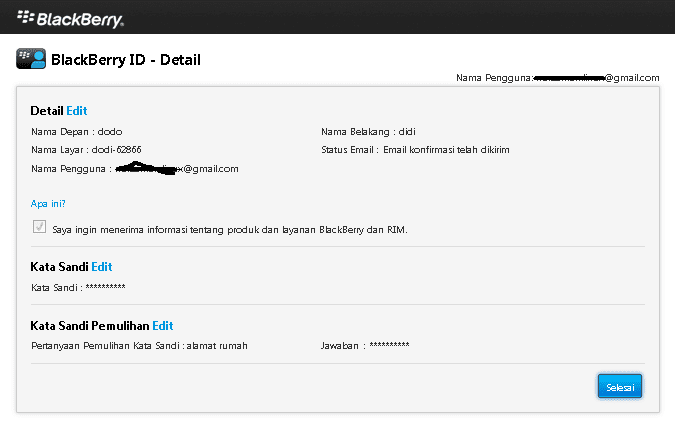This screenshot has height=439, width=675.
Task: Click 'Email konfirmasi telah dikirim' status
Action: tap(446, 150)
